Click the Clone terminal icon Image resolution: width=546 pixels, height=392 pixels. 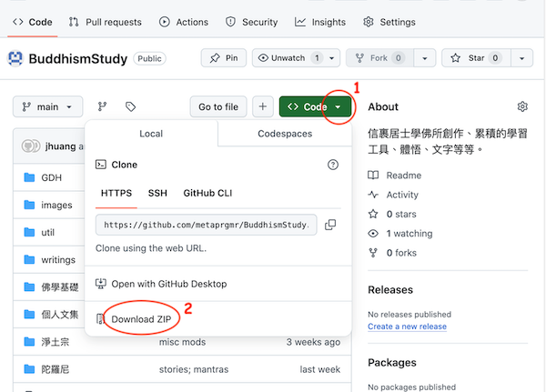pyautogui.click(x=101, y=165)
